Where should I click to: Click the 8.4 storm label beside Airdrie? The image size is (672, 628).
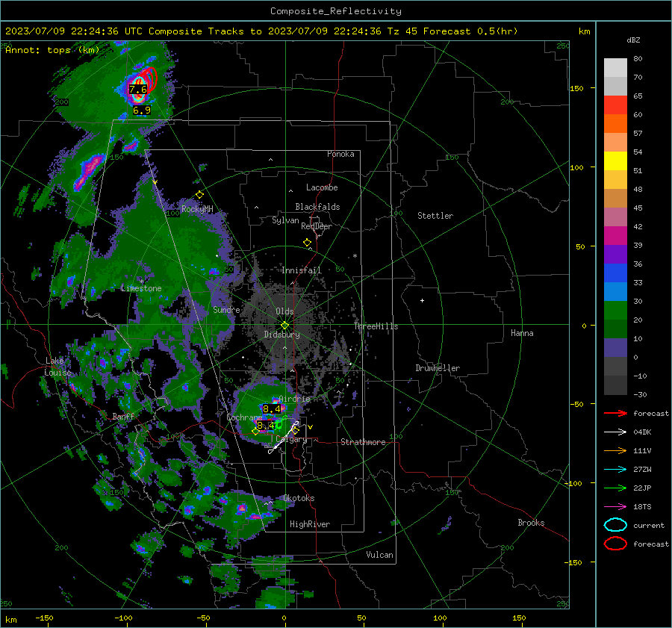point(272,409)
